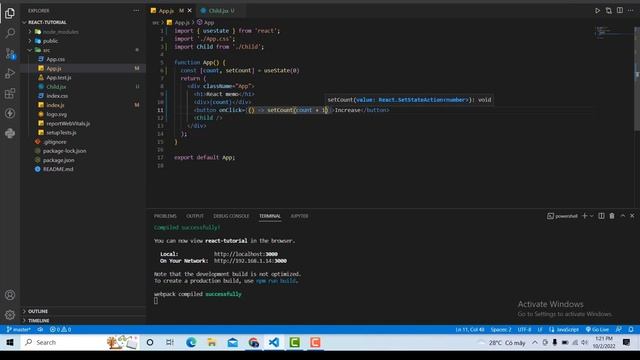This screenshot has width=640, height=360.
Task: Open the JUPYTER panel tab
Action: [x=299, y=216]
